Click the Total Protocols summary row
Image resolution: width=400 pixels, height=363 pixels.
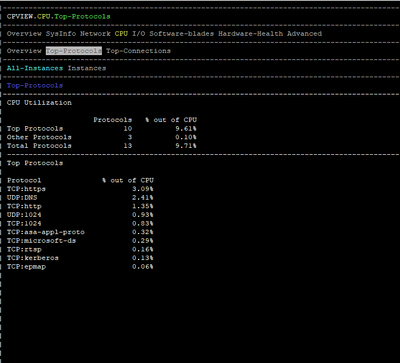click(102, 146)
